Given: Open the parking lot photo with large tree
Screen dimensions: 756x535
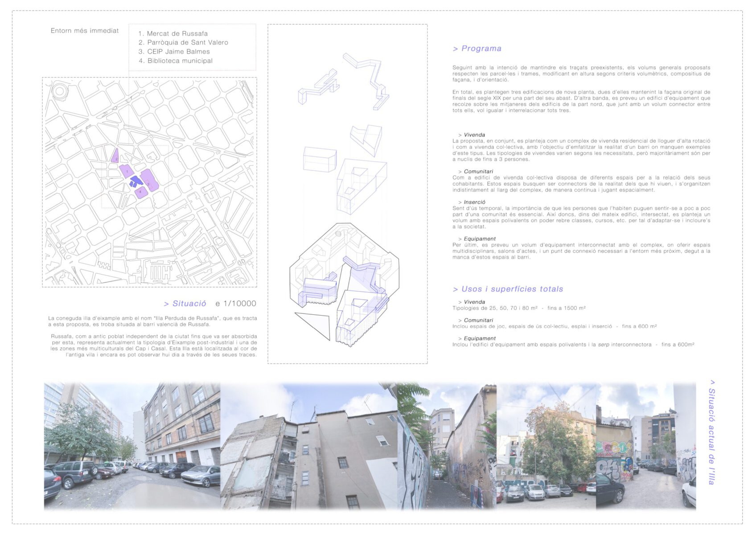Looking at the screenshot, I should (x=546, y=446).
